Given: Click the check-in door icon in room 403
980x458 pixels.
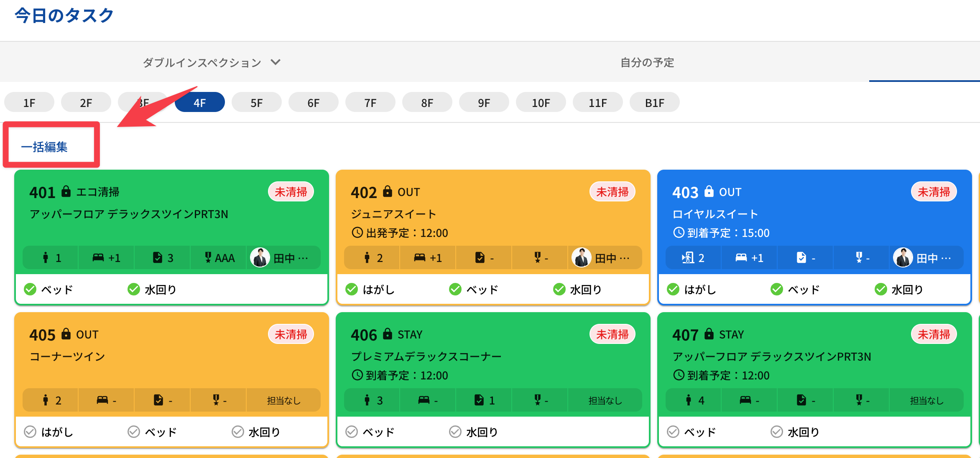Looking at the screenshot, I should (687, 257).
